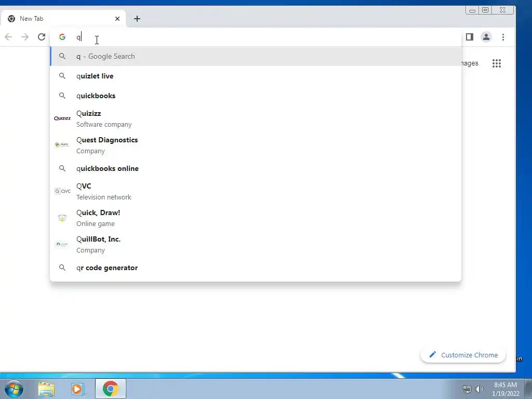
Task: Click the Quick, Draw! logo thumbnail
Action: click(x=62, y=218)
